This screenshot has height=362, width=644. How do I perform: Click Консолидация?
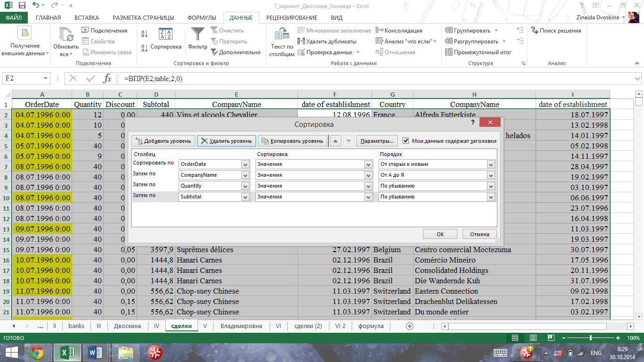pyautogui.click(x=399, y=31)
